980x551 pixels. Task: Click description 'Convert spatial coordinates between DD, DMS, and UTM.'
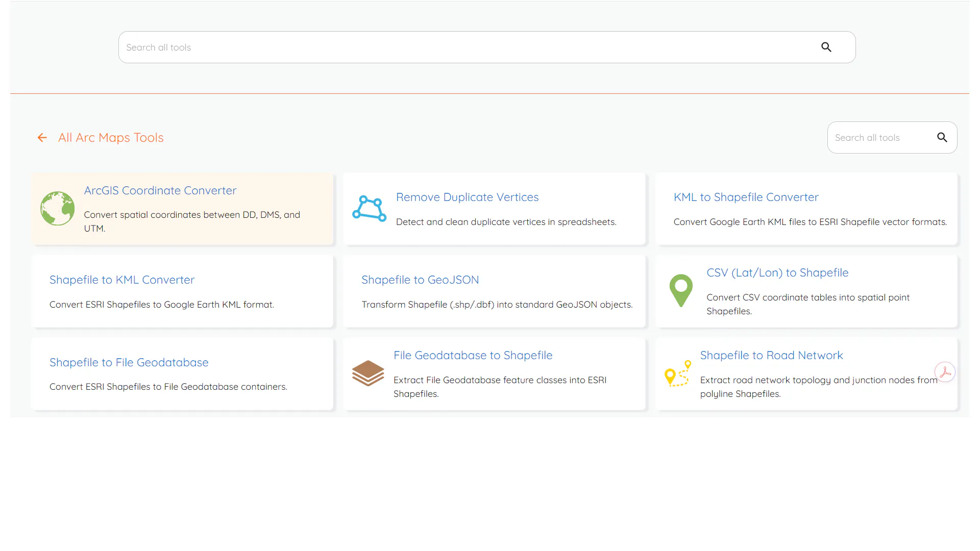pos(192,222)
